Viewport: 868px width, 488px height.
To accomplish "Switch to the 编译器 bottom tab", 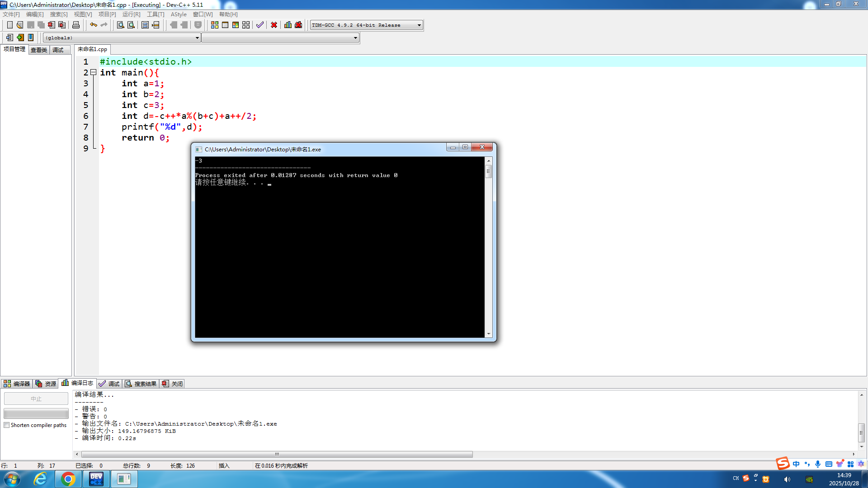I will point(17,384).
